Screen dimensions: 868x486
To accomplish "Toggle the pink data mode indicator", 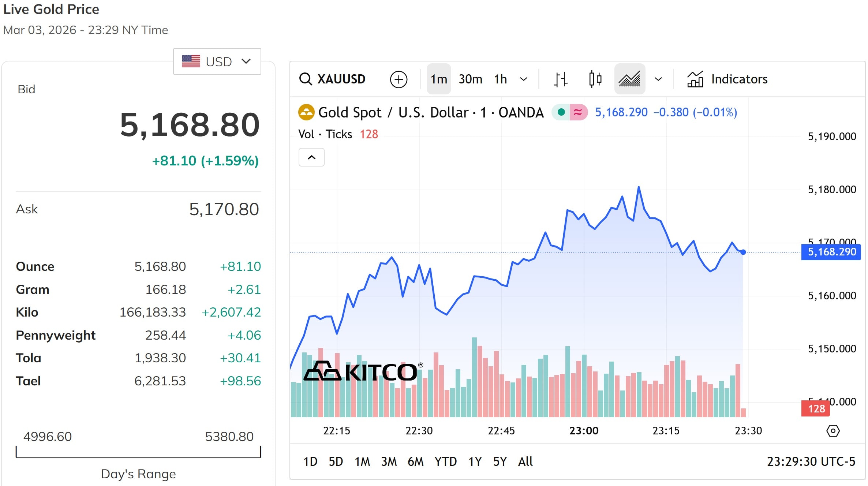I will point(579,112).
